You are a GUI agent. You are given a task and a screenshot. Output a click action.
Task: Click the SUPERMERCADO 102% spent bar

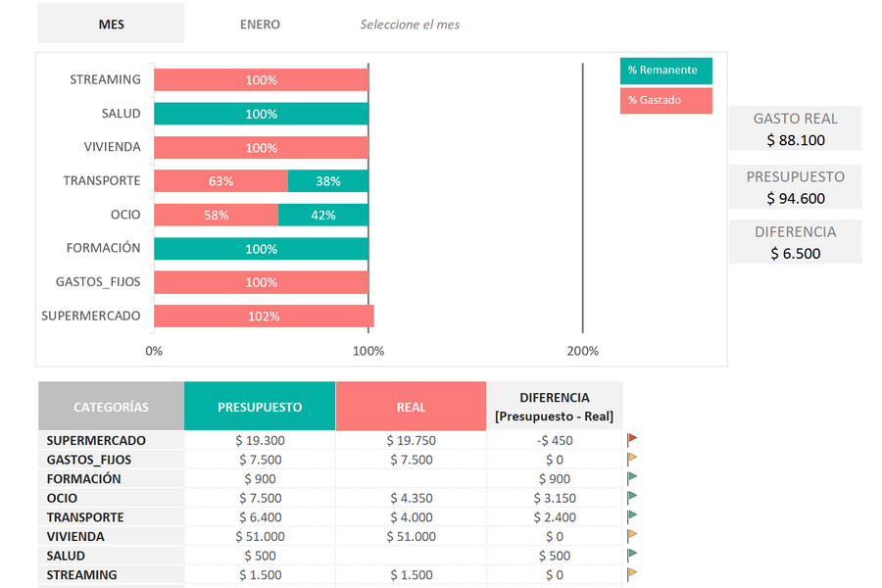click(263, 317)
